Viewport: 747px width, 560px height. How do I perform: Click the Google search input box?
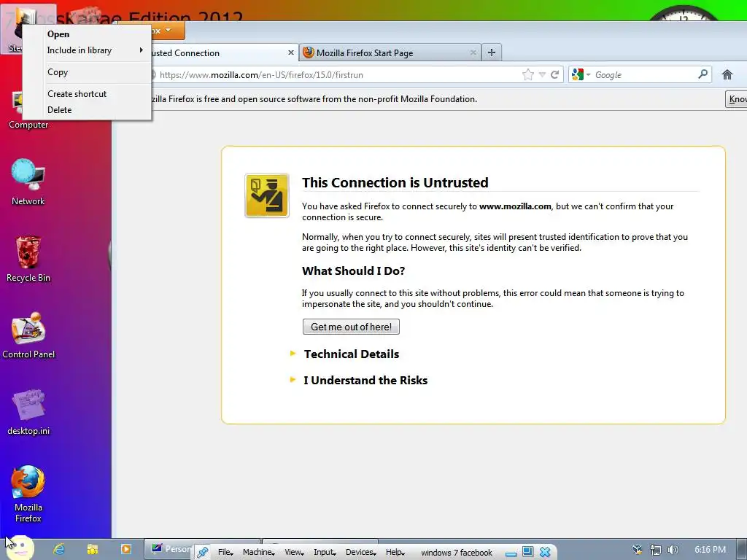[x=644, y=75]
